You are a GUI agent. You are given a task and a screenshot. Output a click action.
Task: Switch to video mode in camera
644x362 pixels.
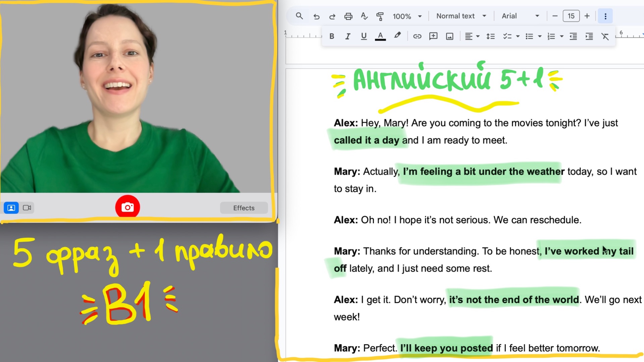(27, 208)
